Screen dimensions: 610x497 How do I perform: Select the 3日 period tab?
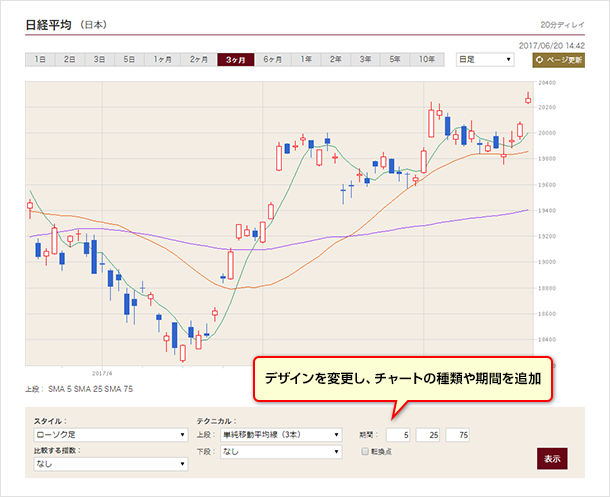(x=100, y=60)
